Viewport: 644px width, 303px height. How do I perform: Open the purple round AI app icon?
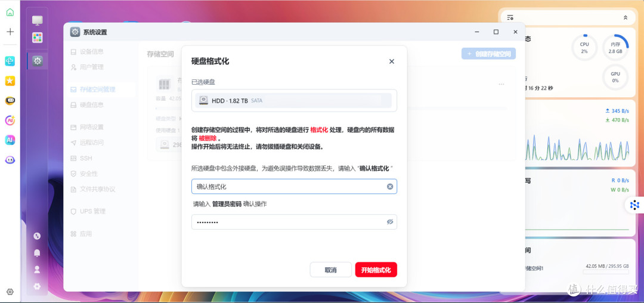click(x=10, y=120)
